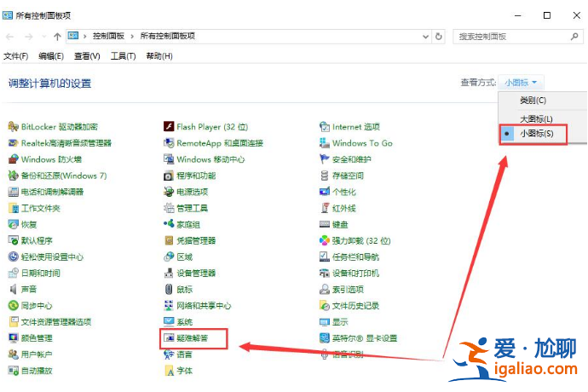This screenshot has width=588, height=392.
Task: Open 电源选项 icon
Action: click(x=169, y=192)
